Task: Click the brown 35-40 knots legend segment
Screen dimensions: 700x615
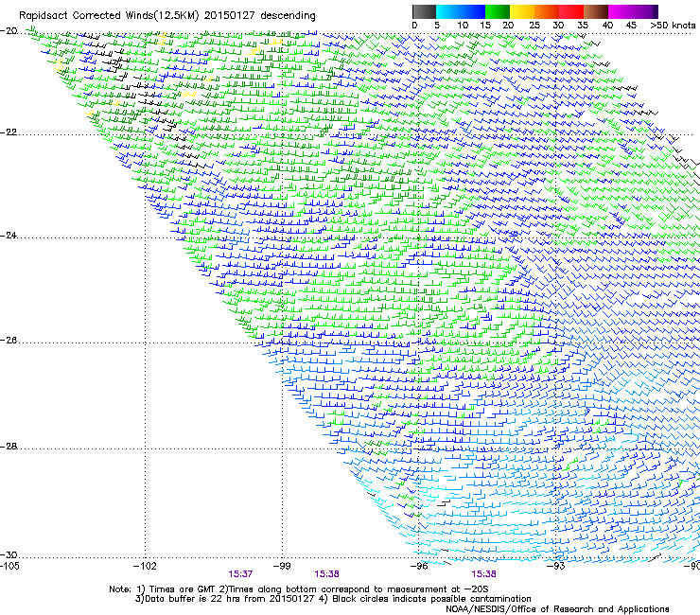Action: click(x=596, y=11)
